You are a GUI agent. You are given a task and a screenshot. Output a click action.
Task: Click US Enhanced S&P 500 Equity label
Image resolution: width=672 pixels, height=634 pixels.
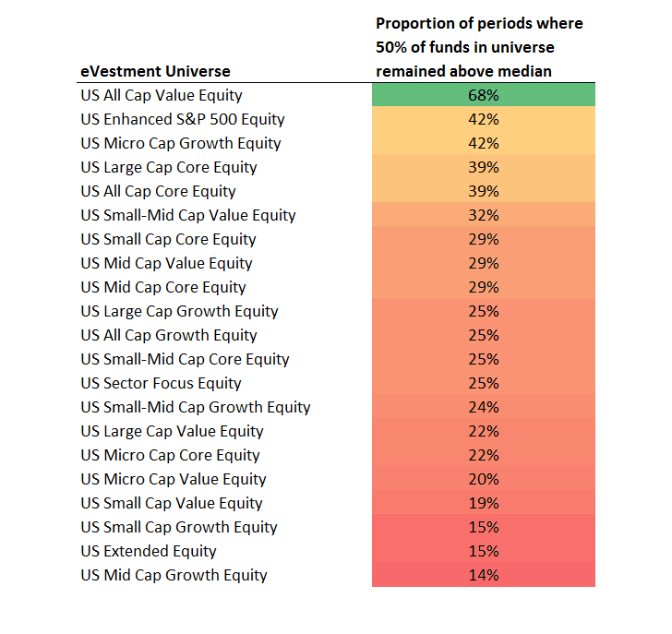click(183, 119)
